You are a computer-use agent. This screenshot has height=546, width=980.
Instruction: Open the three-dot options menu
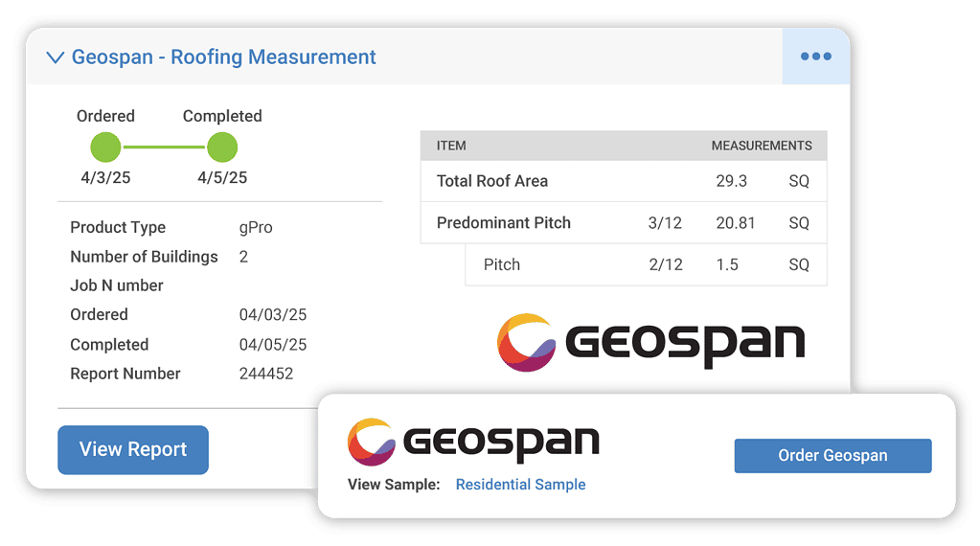pos(815,57)
